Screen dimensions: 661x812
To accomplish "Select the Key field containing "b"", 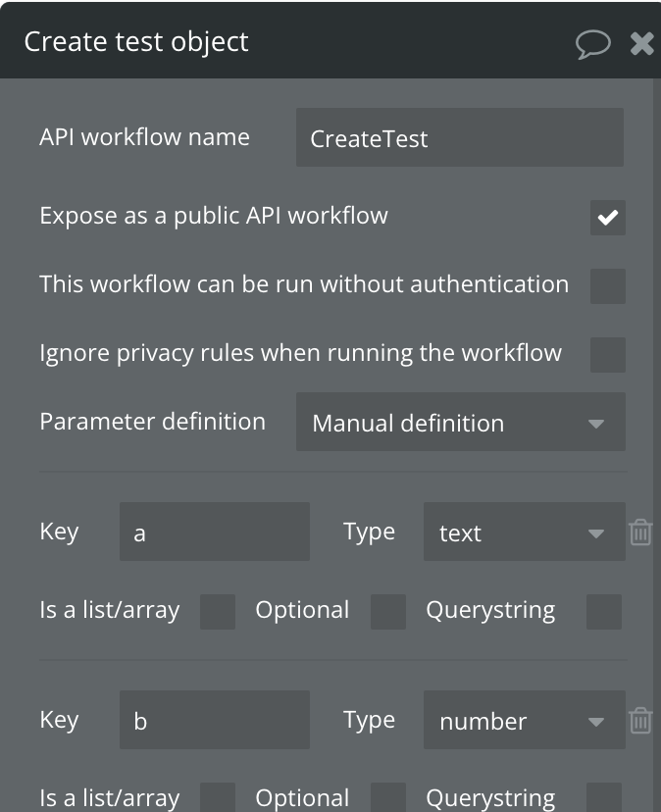I will pos(214,719).
